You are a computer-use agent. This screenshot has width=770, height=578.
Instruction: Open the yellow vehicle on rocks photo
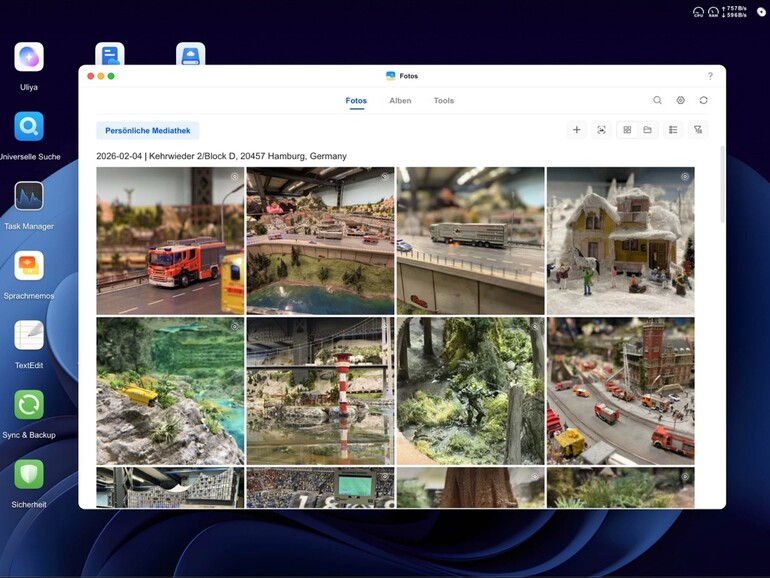[x=170, y=391]
